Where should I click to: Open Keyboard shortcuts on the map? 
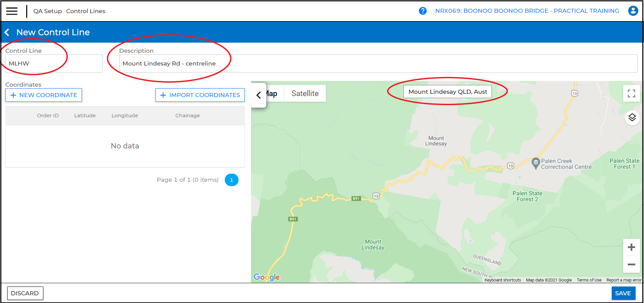pyautogui.click(x=503, y=280)
